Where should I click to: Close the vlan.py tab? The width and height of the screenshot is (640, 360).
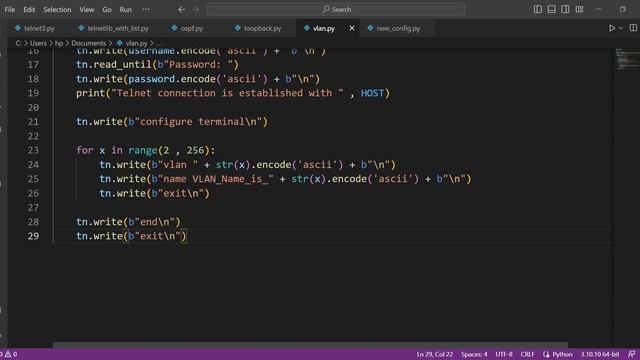352,28
